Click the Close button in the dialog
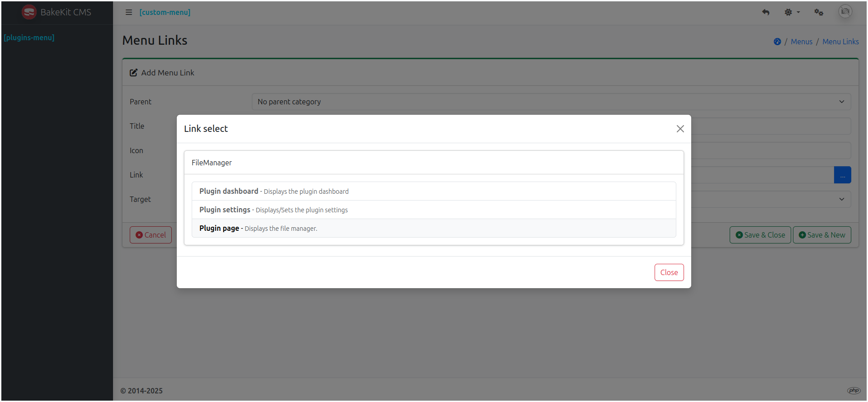This screenshot has height=402, width=868. click(669, 272)
